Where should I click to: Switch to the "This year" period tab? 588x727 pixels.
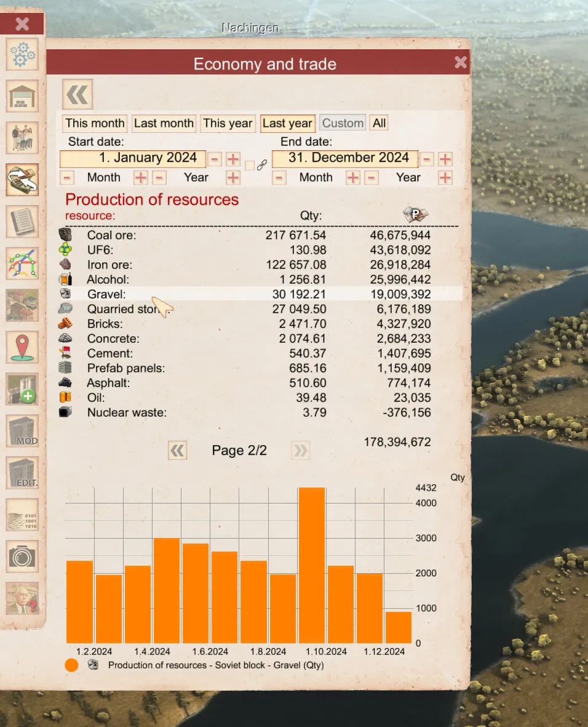pyautogui.click(x=228, y=123)
